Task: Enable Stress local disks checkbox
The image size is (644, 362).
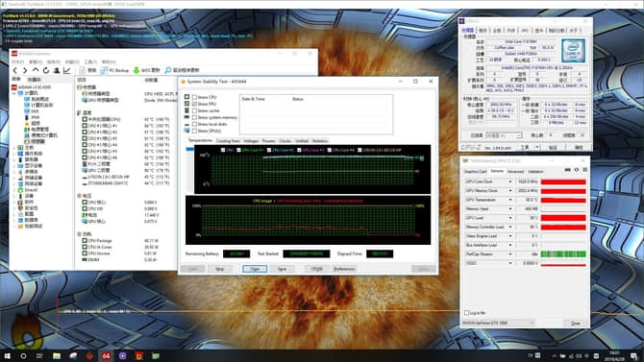Action: click(194, 124)
